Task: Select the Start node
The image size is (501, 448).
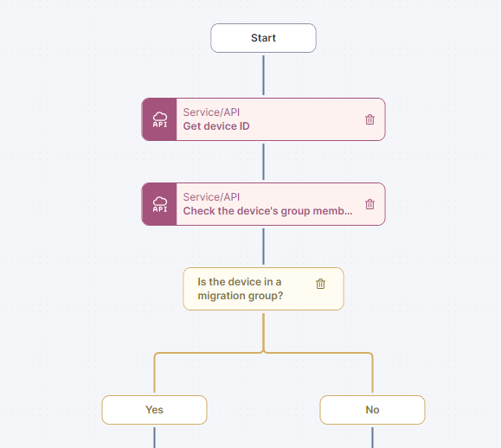Action: click(263, 38)
